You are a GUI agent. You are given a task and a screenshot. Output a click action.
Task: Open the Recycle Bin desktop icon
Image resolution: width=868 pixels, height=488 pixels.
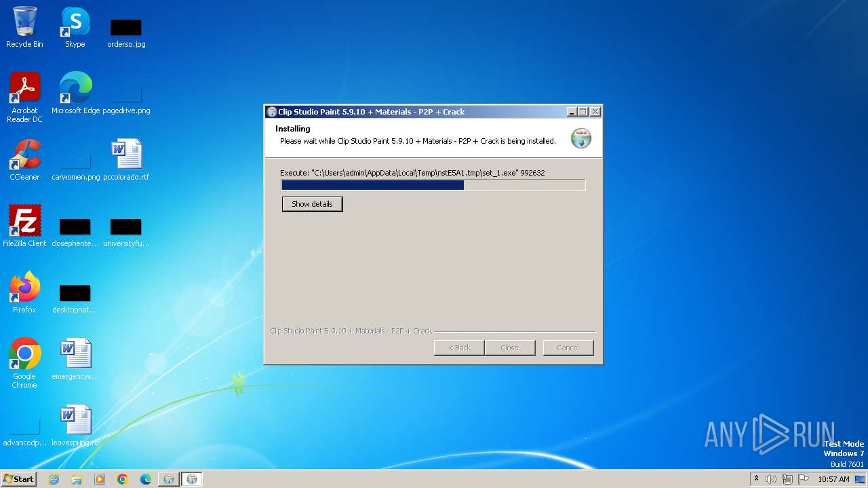pos(24,27)
